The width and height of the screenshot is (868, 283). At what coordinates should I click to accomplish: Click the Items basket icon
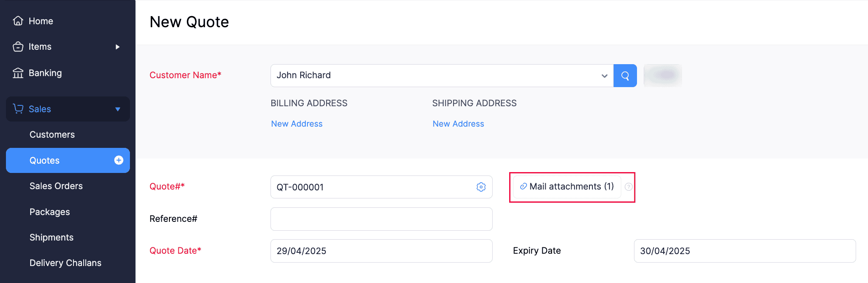coord(18,47)
